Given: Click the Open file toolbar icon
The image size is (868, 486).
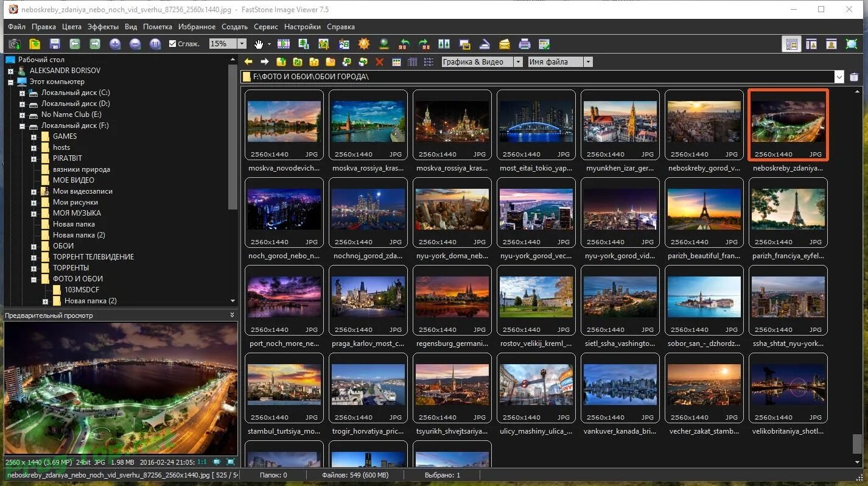Looking at the screenshot, I should point(35,44).
